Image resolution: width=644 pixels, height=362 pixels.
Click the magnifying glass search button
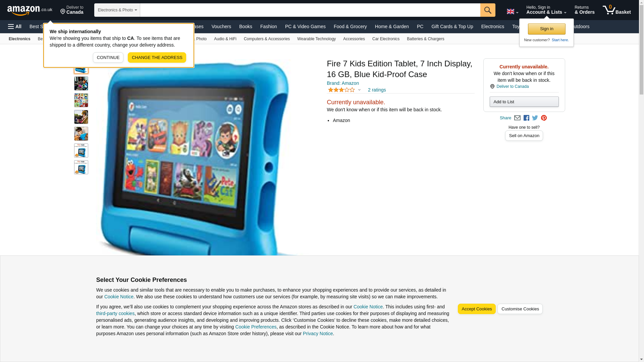(488, 10)
